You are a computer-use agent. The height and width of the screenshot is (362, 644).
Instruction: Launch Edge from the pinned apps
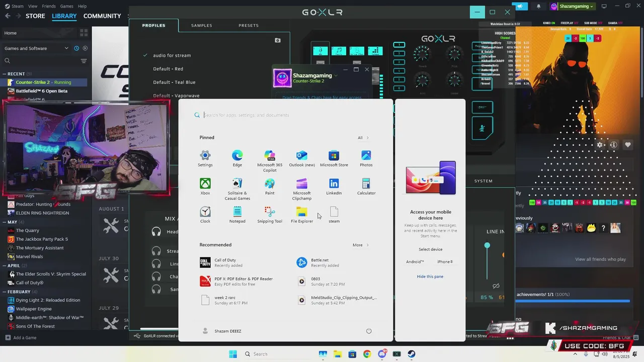point(237,159)
